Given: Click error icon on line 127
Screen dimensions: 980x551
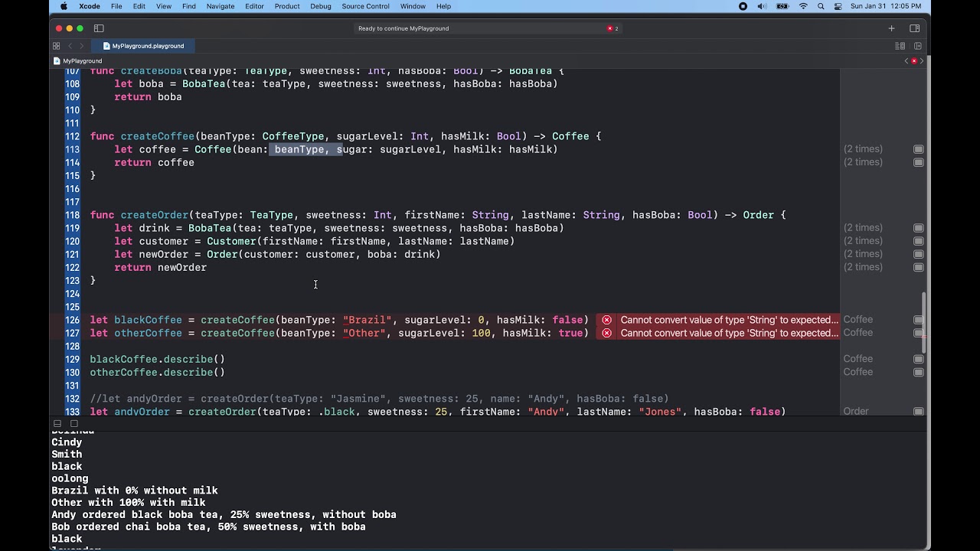Looking at the screenshot, I should tap(606, 333).
